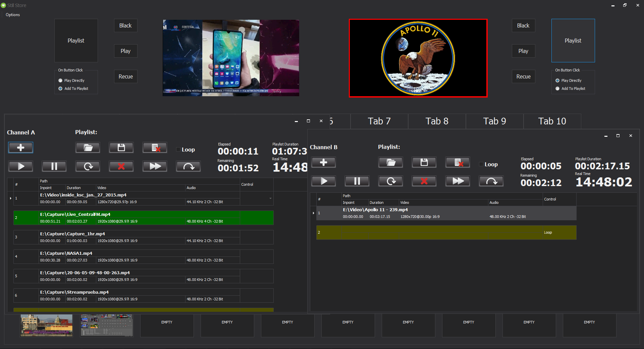Select the multiview screenshot still thumbnail
Viewport: 644px width, 349px height.
(107, 325)
